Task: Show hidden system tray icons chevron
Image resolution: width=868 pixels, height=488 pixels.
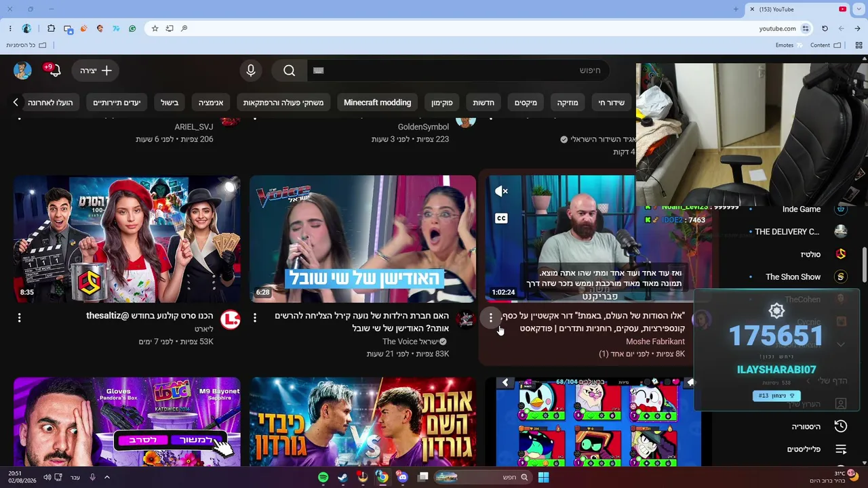Action: click(106, 477)
